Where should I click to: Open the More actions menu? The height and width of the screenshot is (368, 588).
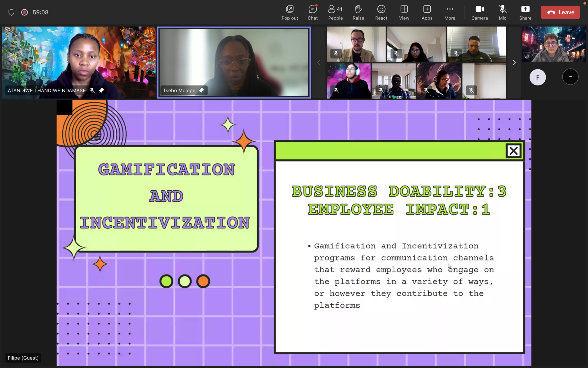pos(449,12)
